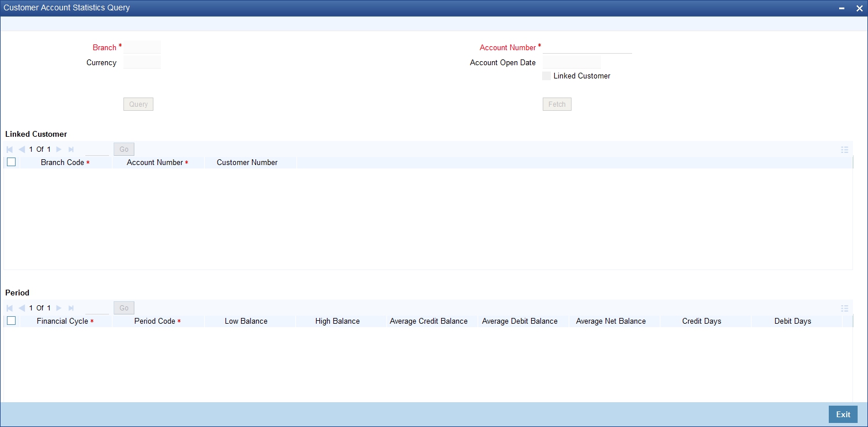This screenshot has width=868, height=427.
Task: Go to first page in Period grid
Action: (10, 308)
